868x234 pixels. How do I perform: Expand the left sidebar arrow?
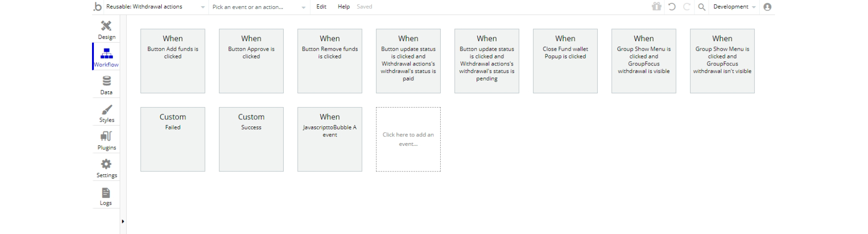(123, 221)
